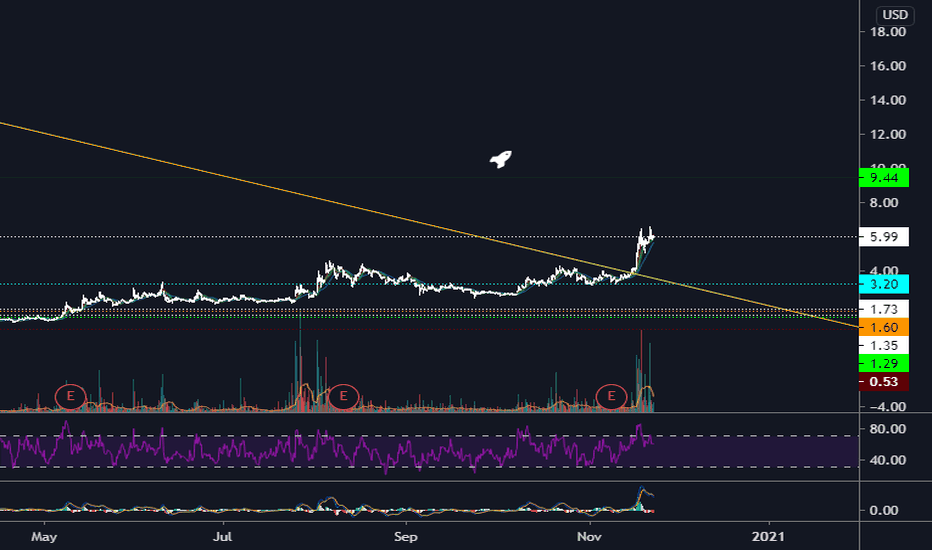Click the RSI 40.00 axis value
932x550 pixels.
[x=888, y=460]
